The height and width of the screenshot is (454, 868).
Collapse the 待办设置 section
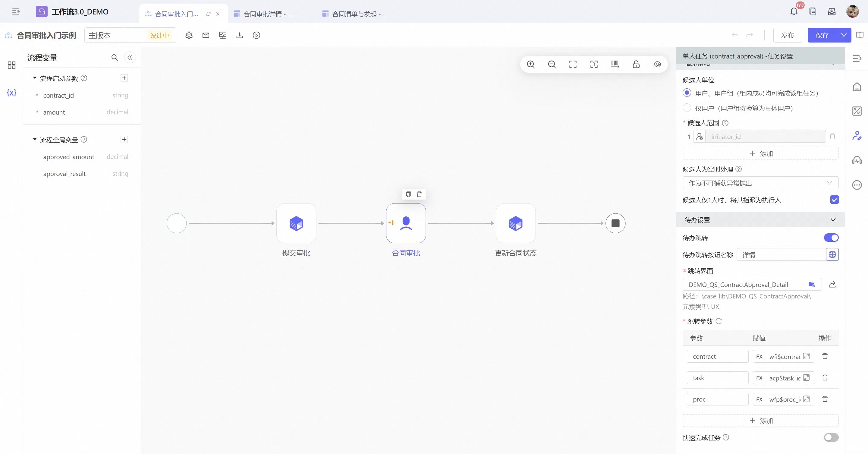[x=833, y=220]
